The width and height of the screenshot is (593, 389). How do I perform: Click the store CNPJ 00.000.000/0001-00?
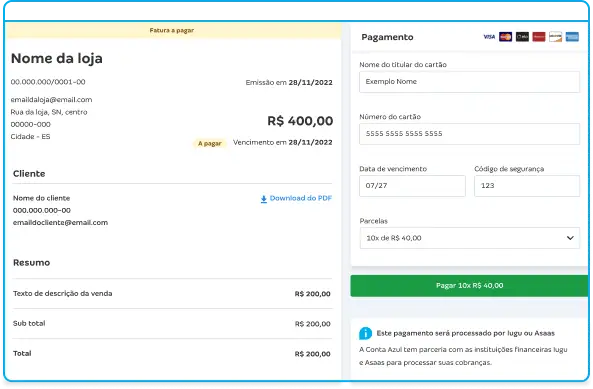pos(48,82)
